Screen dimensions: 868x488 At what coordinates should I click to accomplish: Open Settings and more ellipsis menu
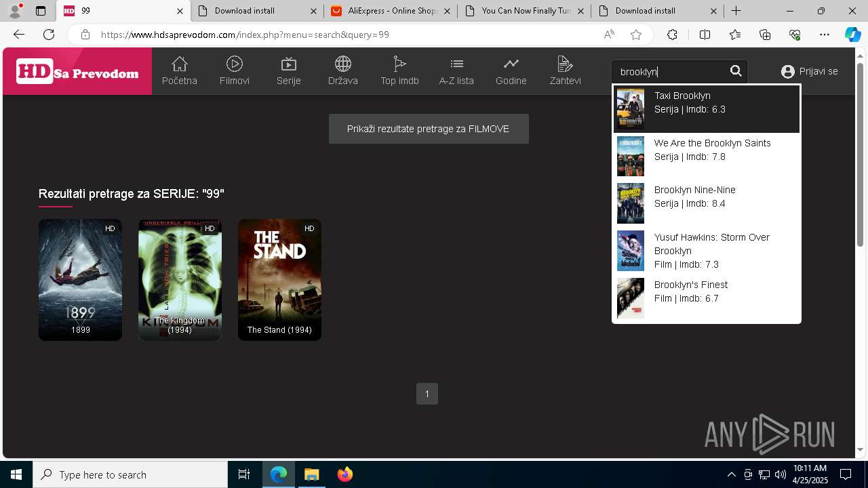click(x=825, y=35)
